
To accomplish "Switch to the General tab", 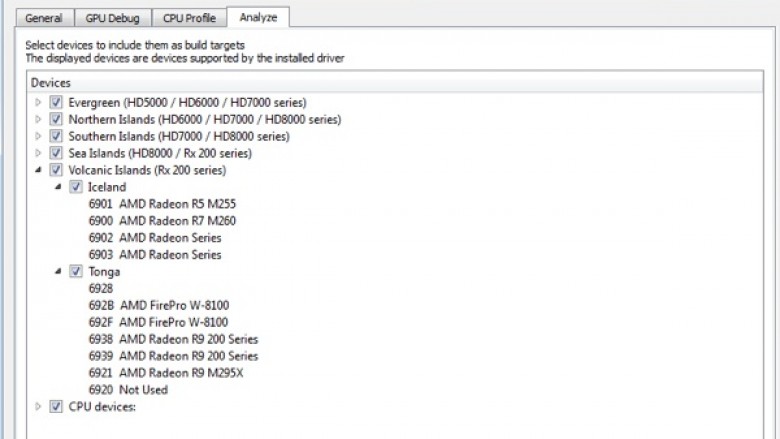I will [x=44, y=18].
